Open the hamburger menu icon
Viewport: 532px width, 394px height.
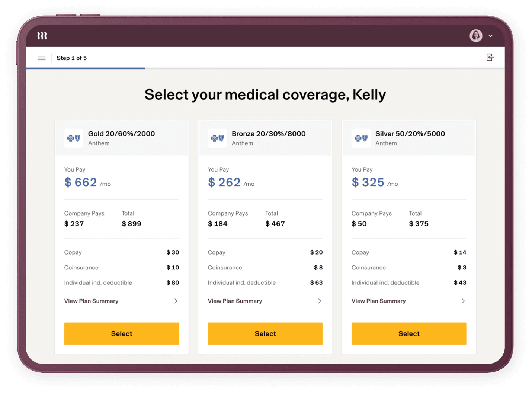(x=42, y=58)
